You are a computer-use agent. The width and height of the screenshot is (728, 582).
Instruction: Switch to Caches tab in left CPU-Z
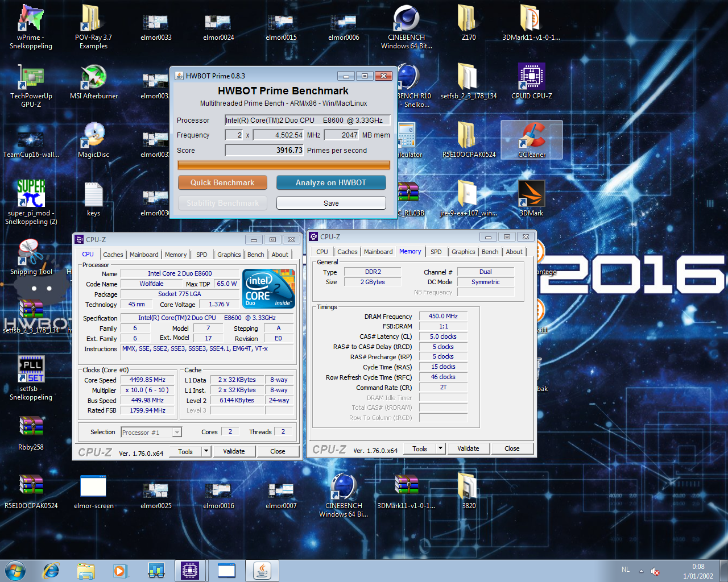113,255
